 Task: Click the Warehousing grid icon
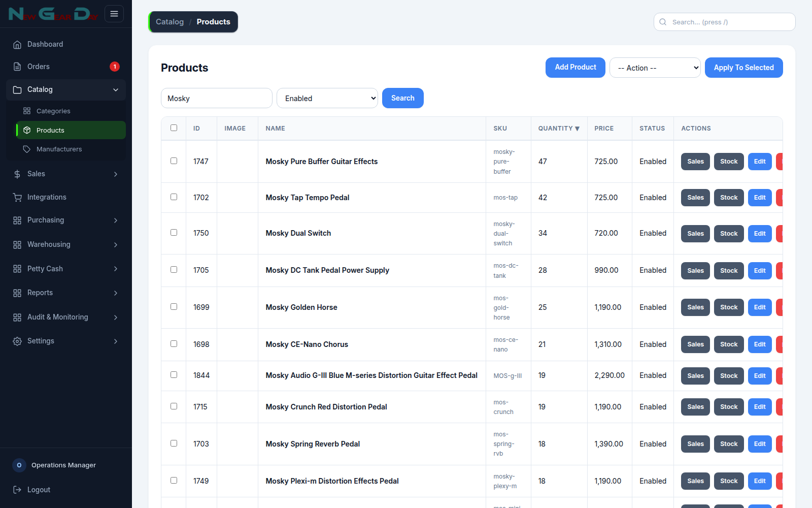pyautogui.click(x=17, y=244)
